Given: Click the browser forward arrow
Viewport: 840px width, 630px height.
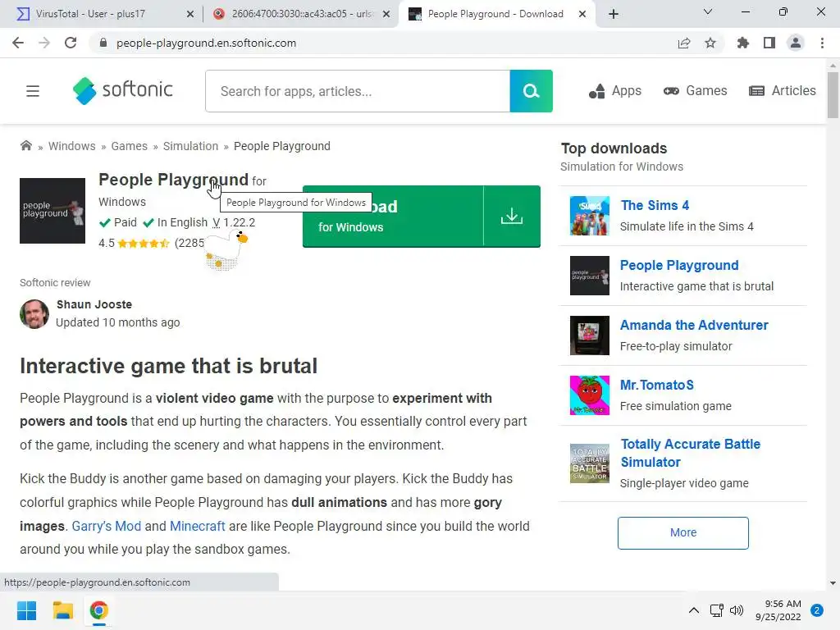Looking at the screenshot, I should coord(44,43).
